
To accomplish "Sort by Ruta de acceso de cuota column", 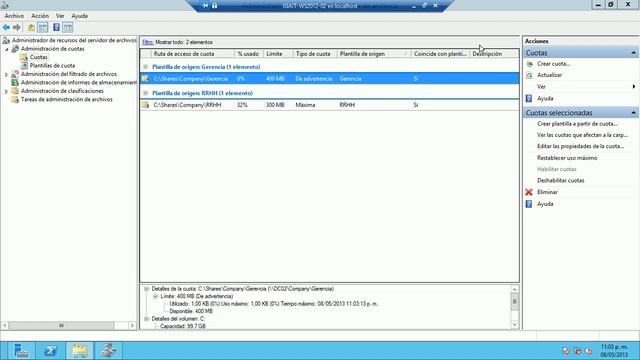I will (x=193, y=54).
